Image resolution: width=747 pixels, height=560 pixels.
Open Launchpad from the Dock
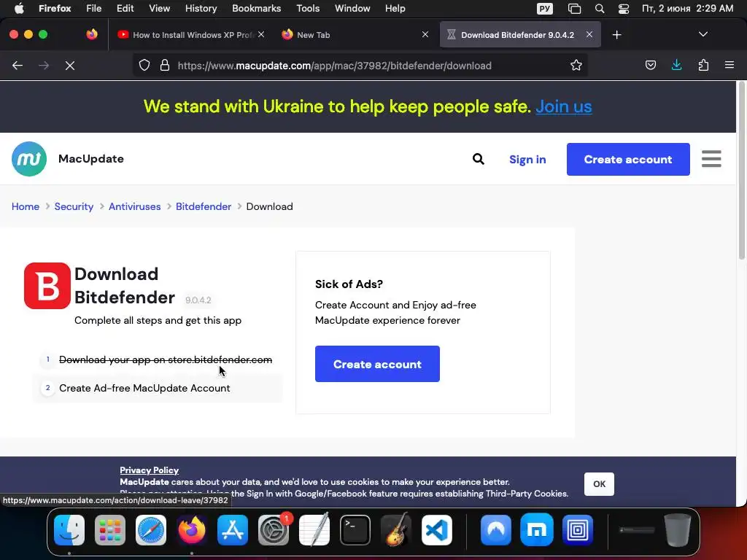(110, 529)
